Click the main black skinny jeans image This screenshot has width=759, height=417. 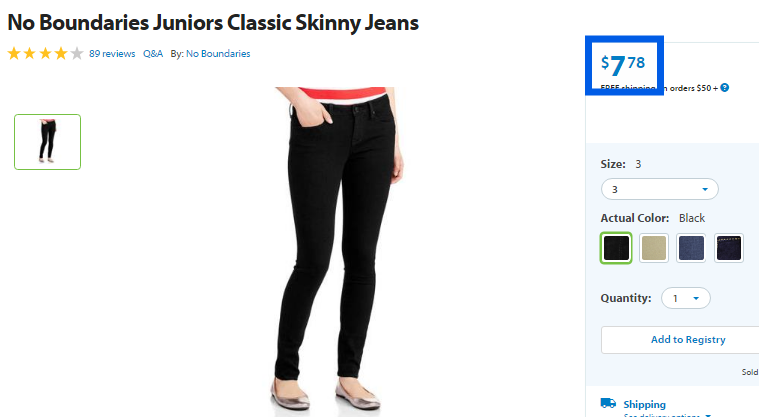tap(339, 249)
